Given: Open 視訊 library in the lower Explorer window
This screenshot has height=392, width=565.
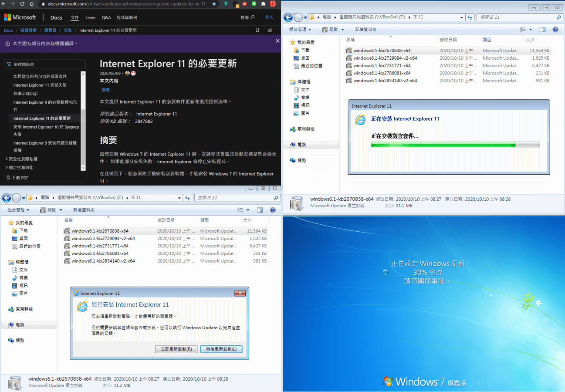Looking at the screenshot, I should pyautogui.click(x=20, y=285).
